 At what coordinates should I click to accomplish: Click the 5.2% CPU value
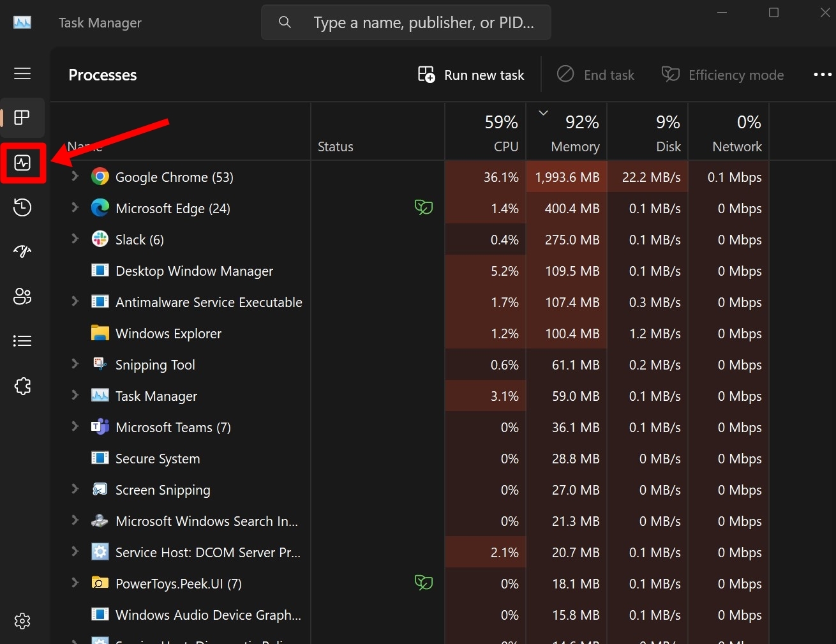[x=504, y=271]
